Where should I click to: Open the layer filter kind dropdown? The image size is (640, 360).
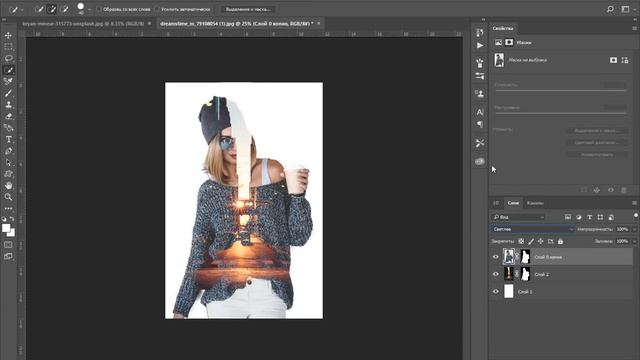tap(518, 217)
